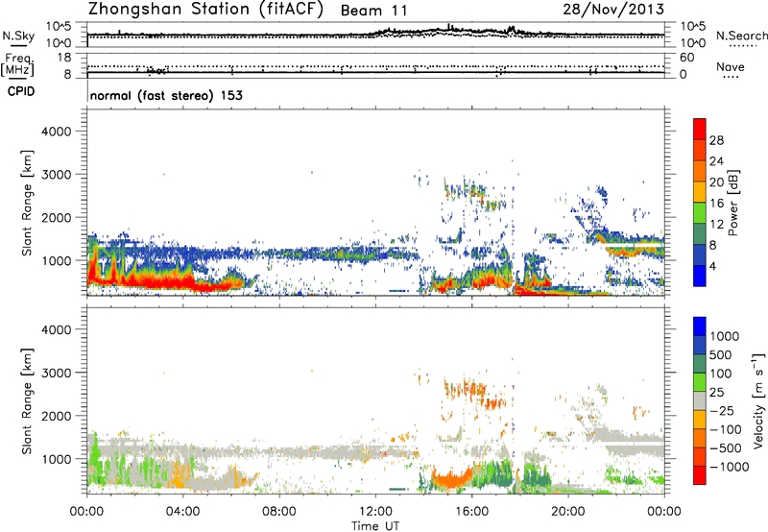Click the '20' label on Power colorbar
Image resolution: width=768 pixels, height=532 pixels.
coord(716,182)
